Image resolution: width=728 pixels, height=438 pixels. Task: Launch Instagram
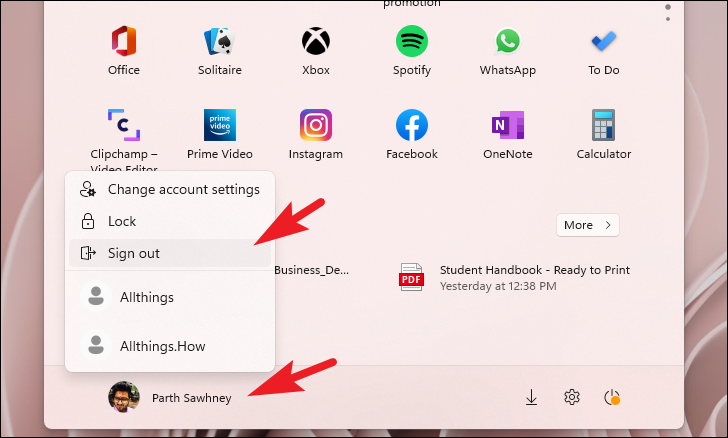(316, 134)
